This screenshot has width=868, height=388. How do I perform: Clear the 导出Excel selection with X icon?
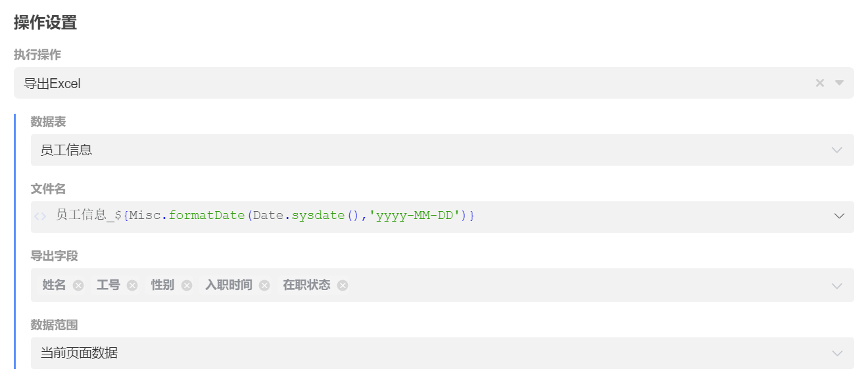pos(819,83)
